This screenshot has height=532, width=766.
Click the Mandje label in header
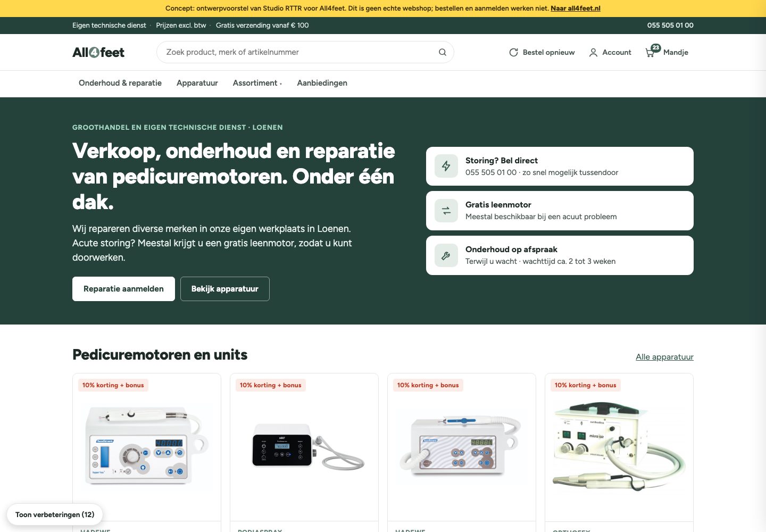676,52
